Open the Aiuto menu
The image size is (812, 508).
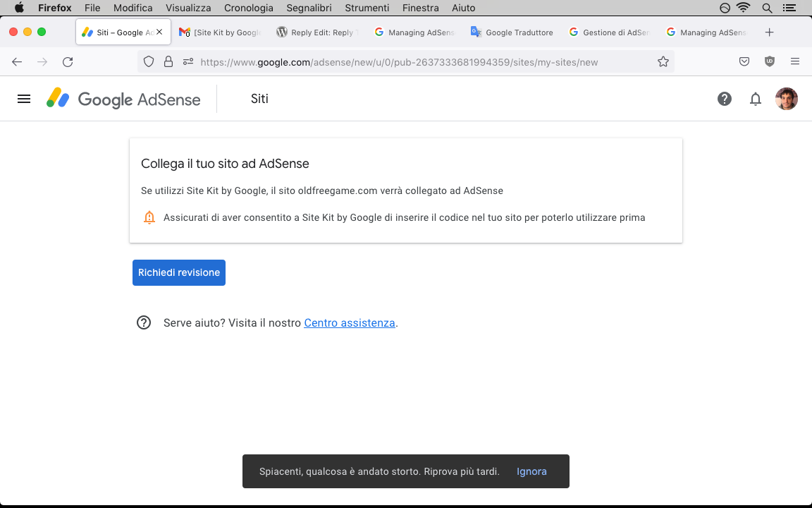coord(464,8)
